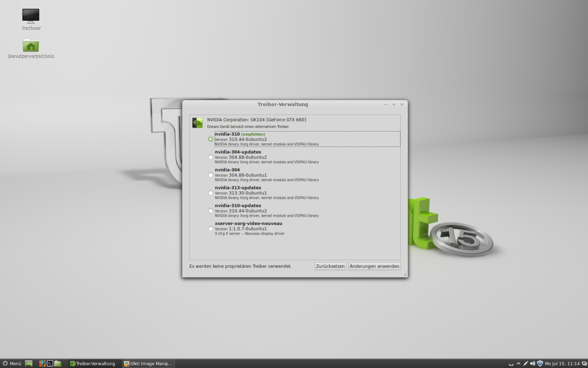
Task: Open the Menü button in the panel
Action: coord(12,363)
